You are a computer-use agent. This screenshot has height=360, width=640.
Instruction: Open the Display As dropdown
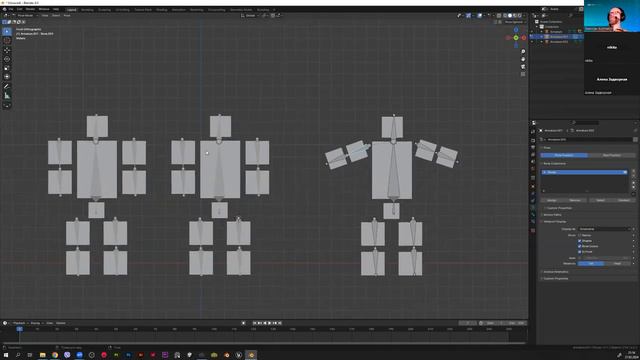[604, 229]
